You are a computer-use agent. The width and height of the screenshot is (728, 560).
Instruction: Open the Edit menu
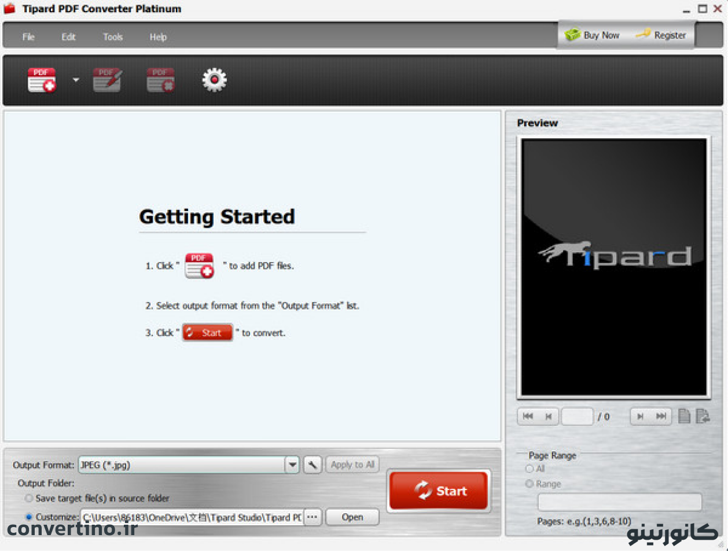(x=68, y=37)
